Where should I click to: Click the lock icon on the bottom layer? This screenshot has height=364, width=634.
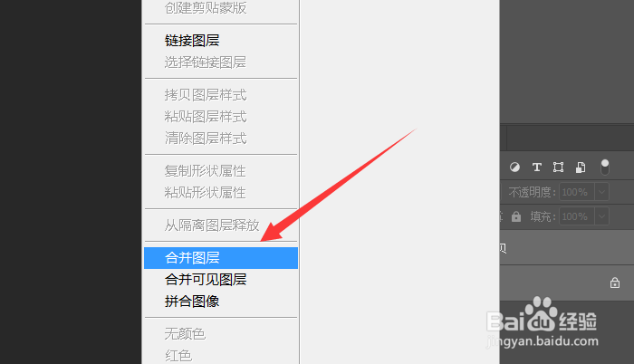coord(615,283)
